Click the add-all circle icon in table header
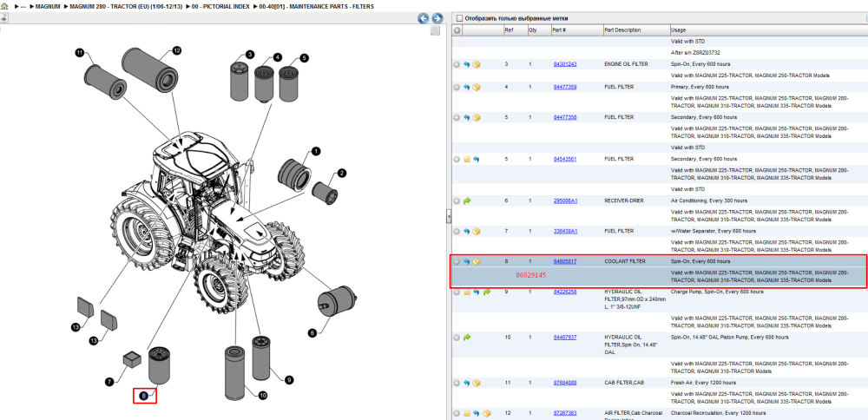 457,30
